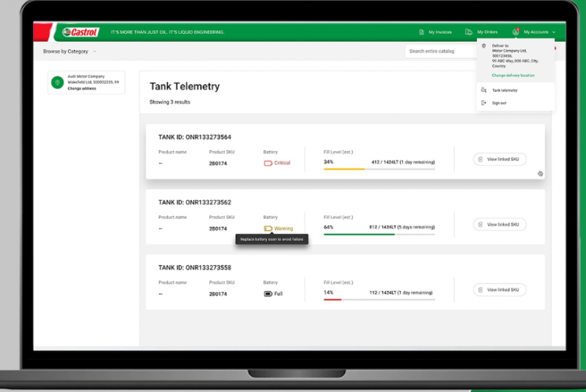Click the Castrol liquid engineering tagline
Image resolution: width=586 pixels, height=392 pixels.
168,32
